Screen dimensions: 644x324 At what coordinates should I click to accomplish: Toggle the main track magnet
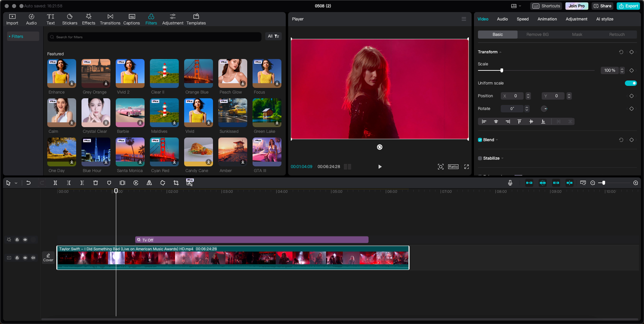pos(529,183)
